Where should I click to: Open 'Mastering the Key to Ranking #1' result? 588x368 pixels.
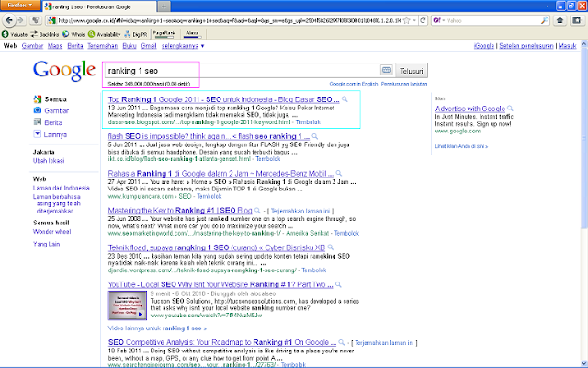click(x=180, y=211)
